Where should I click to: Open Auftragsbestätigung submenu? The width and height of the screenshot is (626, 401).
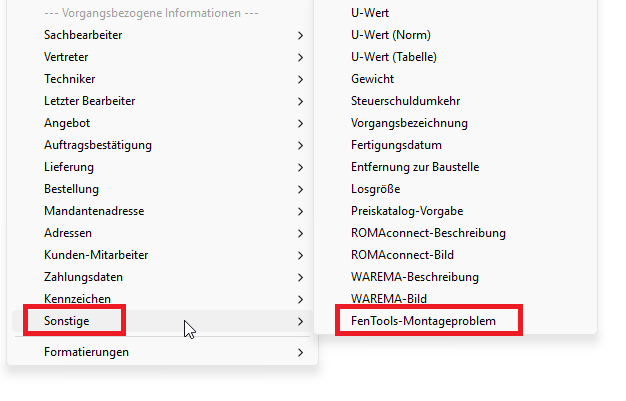(98, 145)
